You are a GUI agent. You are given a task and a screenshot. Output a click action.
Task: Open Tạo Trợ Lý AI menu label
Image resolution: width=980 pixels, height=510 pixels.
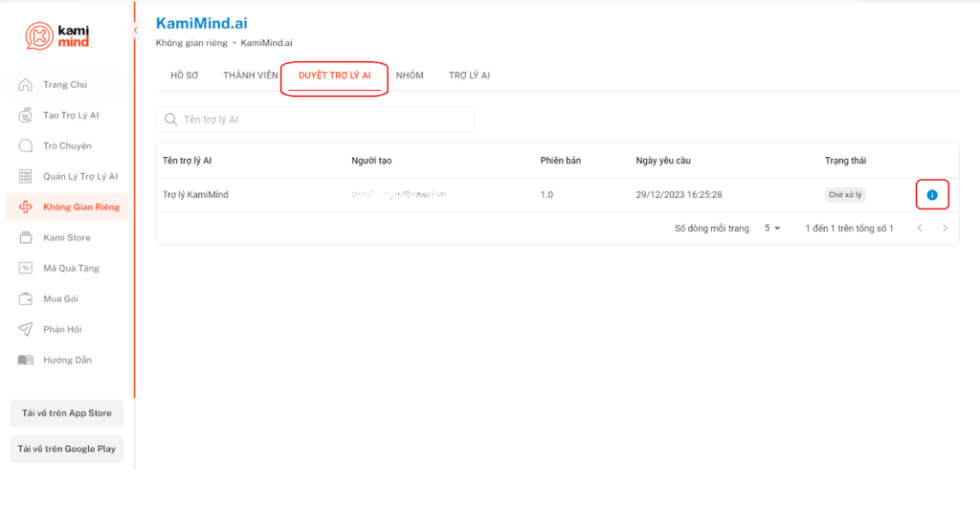coord(71,115)
